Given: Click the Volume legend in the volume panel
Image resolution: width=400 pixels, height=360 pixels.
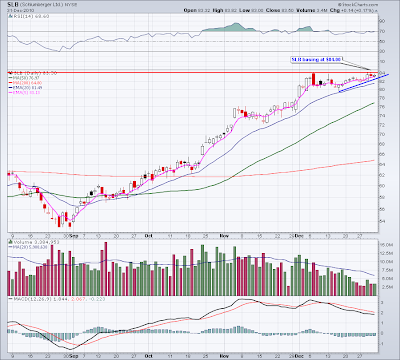Looking at the screenshot, I should tap(33, 242).
